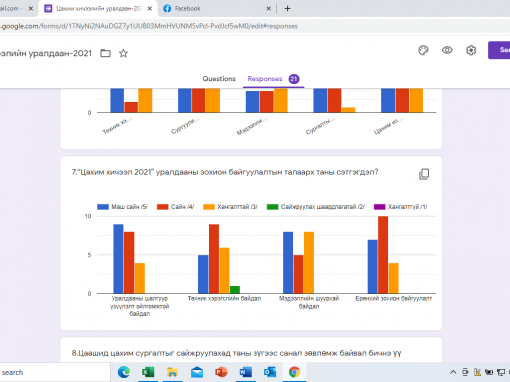510x382 pixels.
Task: Click the green bar in Техник хэрэгслийн байдал group
Action: point(235,290)
